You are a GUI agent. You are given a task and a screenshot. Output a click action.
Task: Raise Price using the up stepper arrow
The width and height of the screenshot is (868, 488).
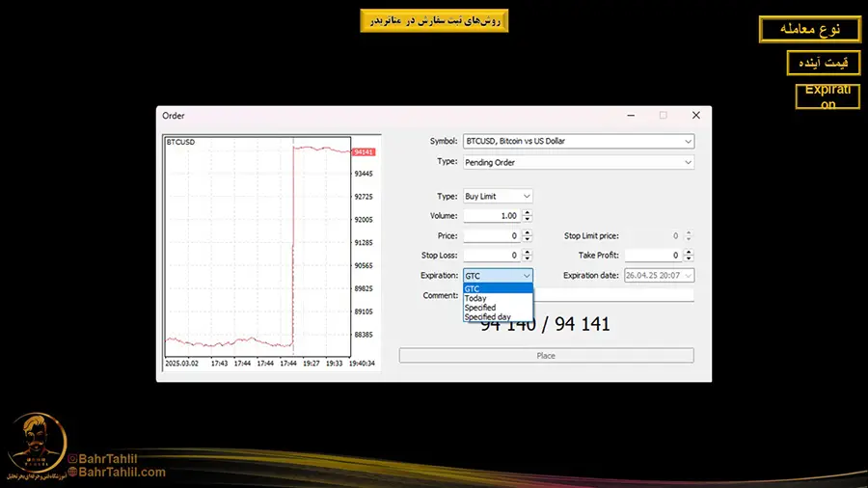coord(527,232)
